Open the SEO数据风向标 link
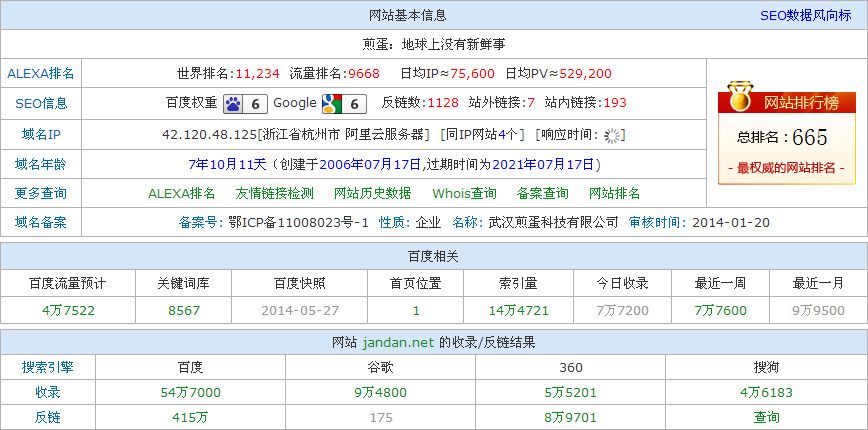Image resolution: width=868 pixels, height=430 pixels. pyautogui.click(x=806, y=15)
